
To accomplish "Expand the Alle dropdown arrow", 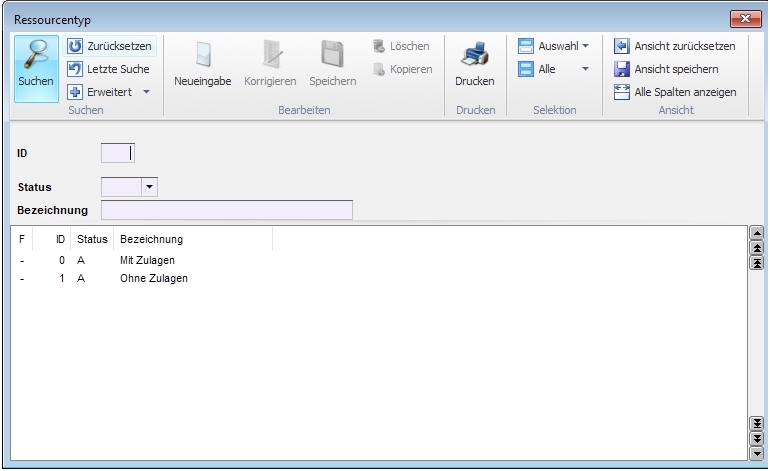I will point(585,69).
